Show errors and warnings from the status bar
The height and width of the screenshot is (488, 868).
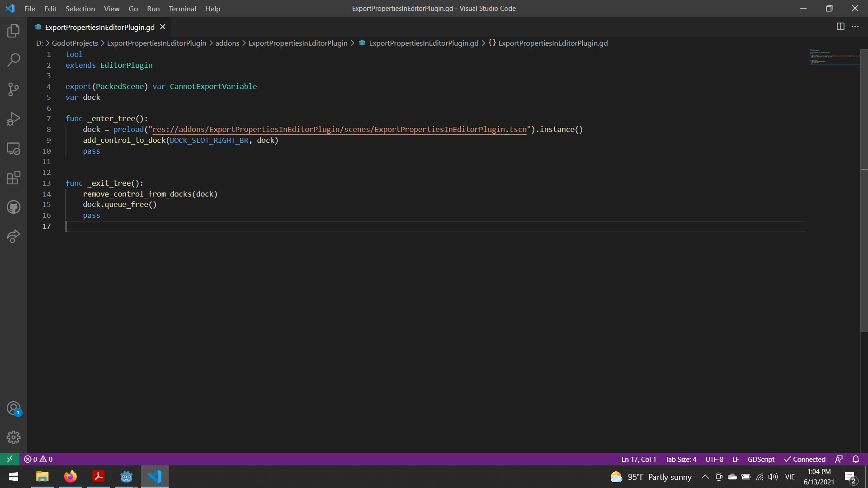(x=38, y=459)
